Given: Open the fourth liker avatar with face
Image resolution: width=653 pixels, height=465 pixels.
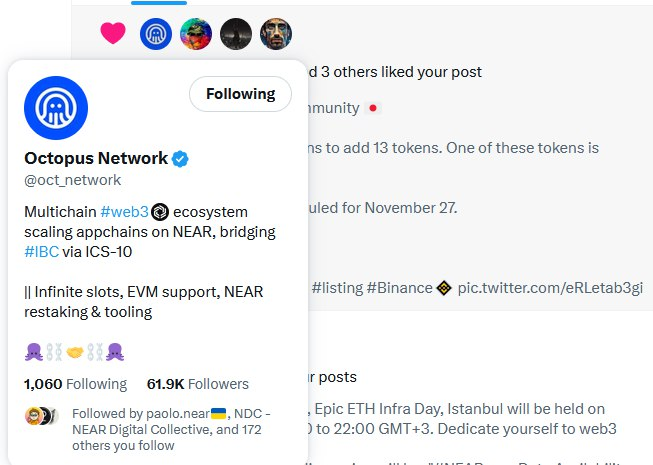Looking at the screenshot, I should tap(275, 34).
